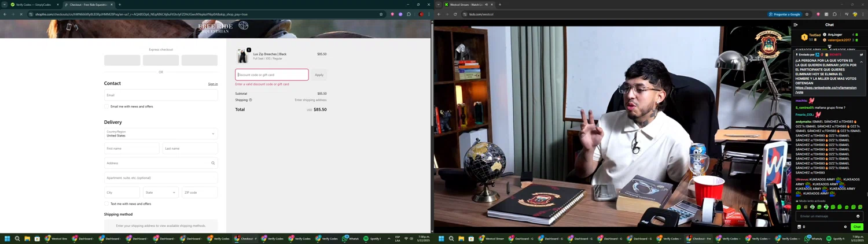Click Preguntar a Google button
Screen dimensions: 868x244
[785, 14]
